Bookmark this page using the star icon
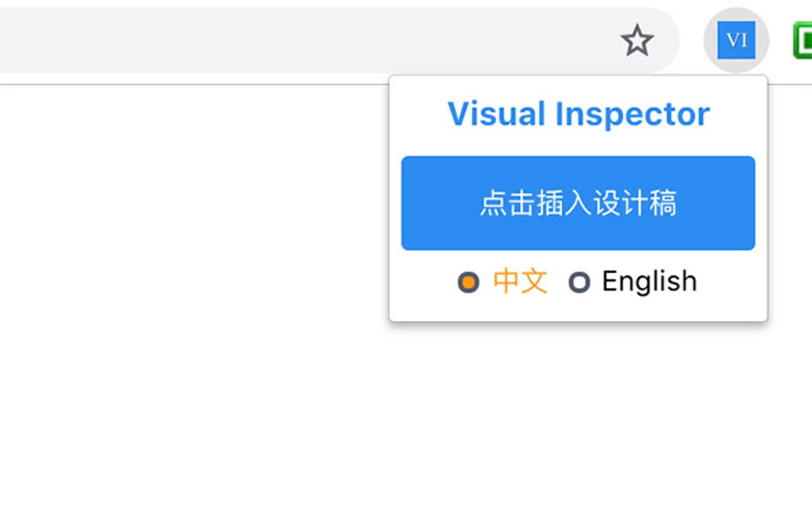812x508 pixels. click(x=638, y=41)
